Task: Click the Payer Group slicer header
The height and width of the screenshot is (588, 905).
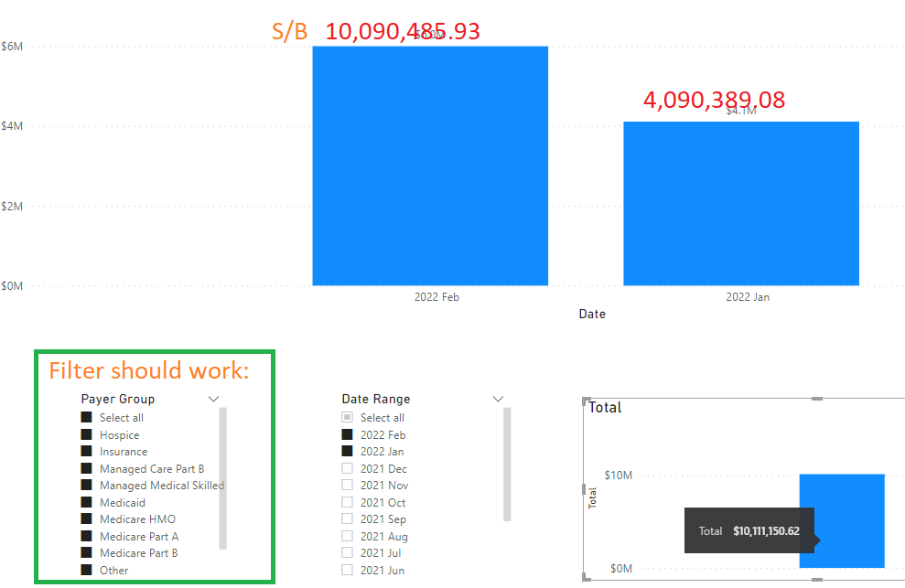Action: 118,399
